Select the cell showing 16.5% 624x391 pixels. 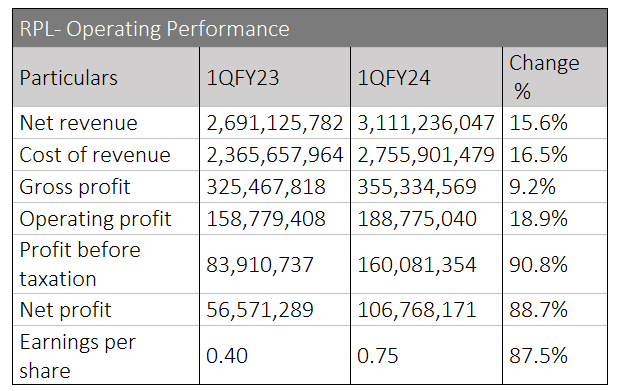click(555, 155)
